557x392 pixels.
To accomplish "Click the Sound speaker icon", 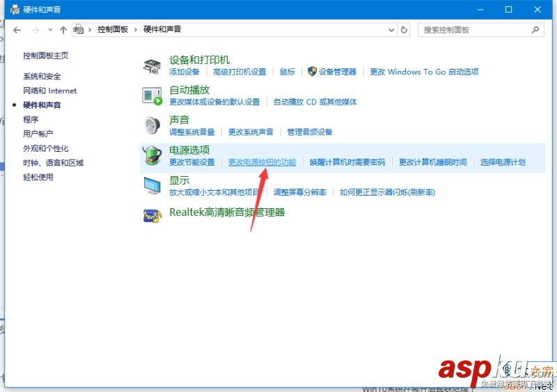I will point(152,125).
